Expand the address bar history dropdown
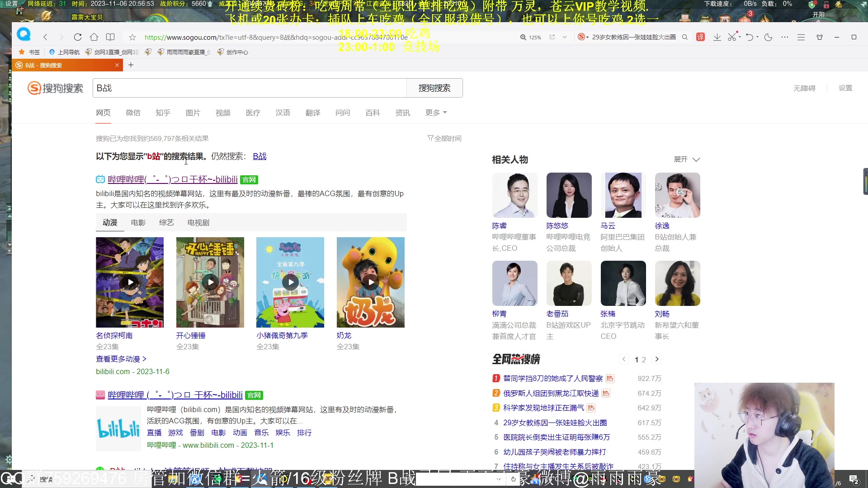The width and height of the screenshot is (868, 488). click(565, 37)
